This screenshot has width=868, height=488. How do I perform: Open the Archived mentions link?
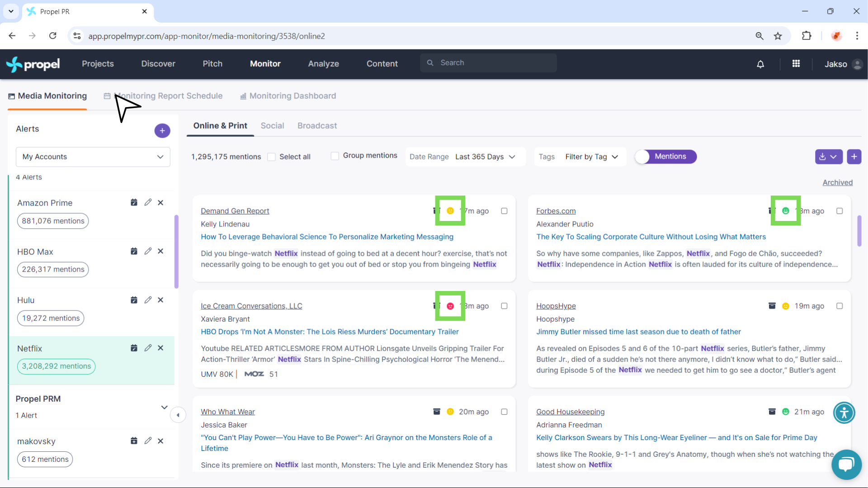(x=837, y=183)
